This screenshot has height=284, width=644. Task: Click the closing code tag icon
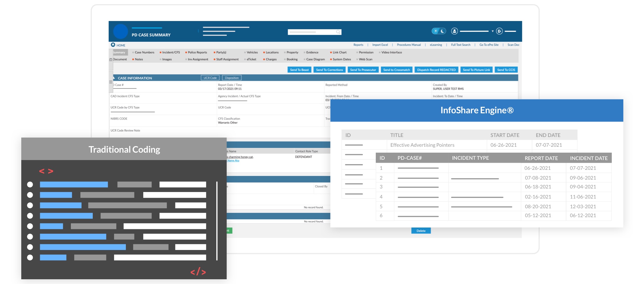point(198,272)
